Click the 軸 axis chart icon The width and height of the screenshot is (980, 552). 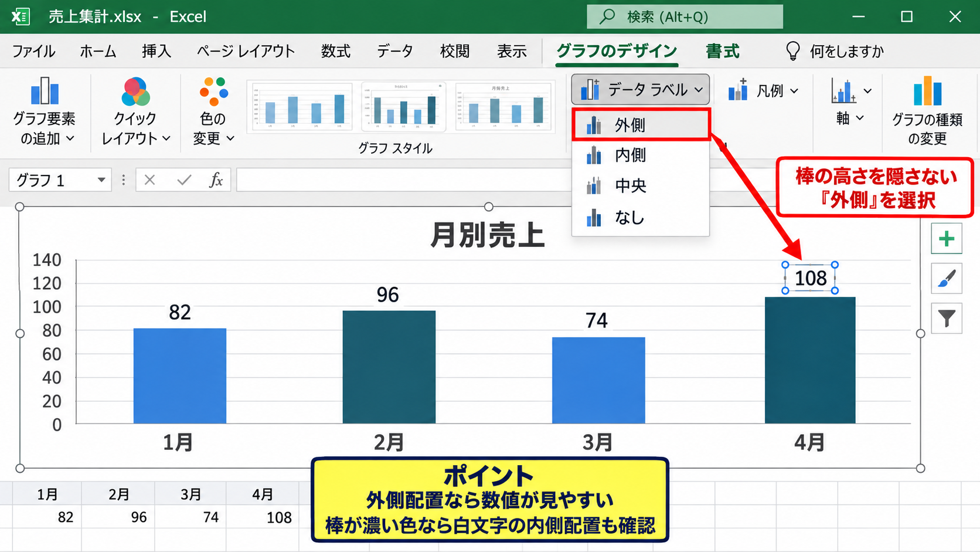tap(843, 90)
